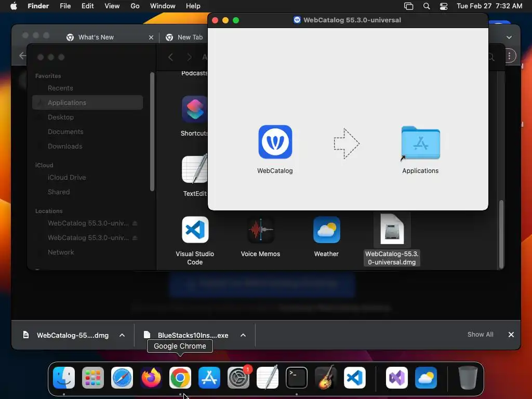Eject second WebCatalog 55.3.0 volume in sidebar
The image size is (532, 399).
135,238
